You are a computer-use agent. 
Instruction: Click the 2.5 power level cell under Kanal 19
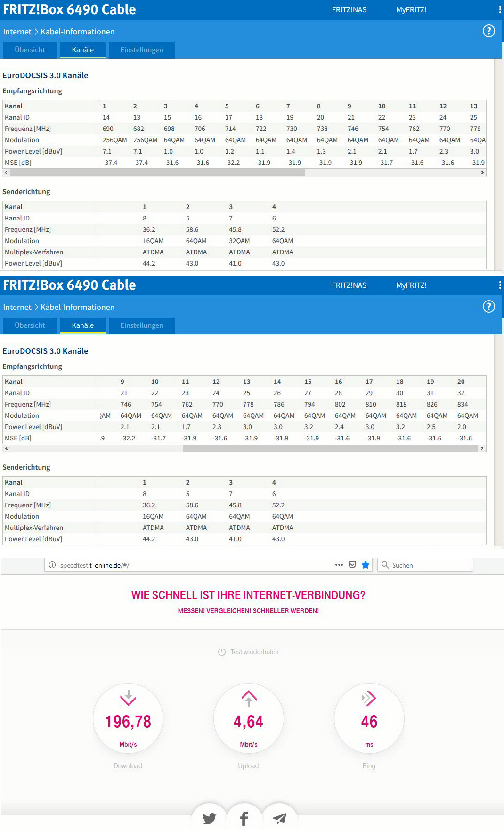coord(431,427)
